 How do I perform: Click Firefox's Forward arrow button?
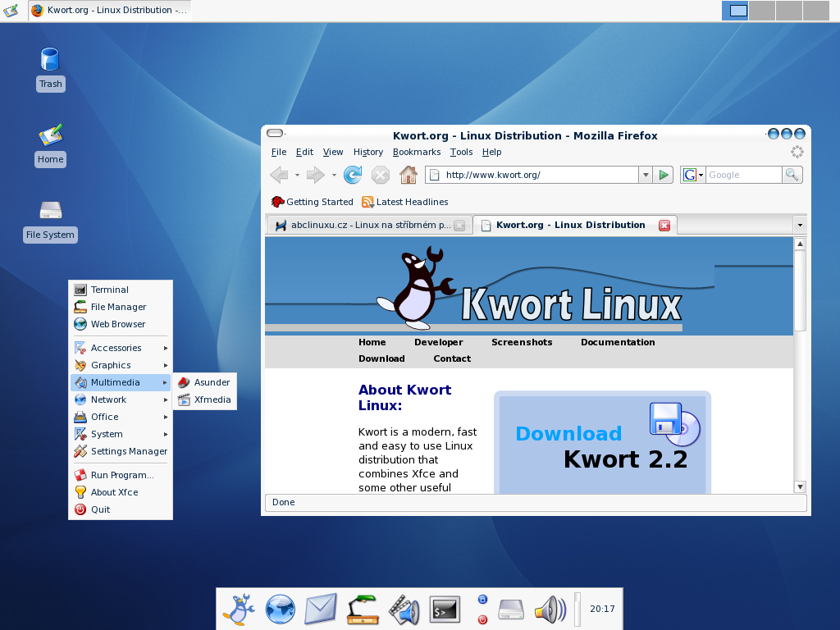(316, 175)
